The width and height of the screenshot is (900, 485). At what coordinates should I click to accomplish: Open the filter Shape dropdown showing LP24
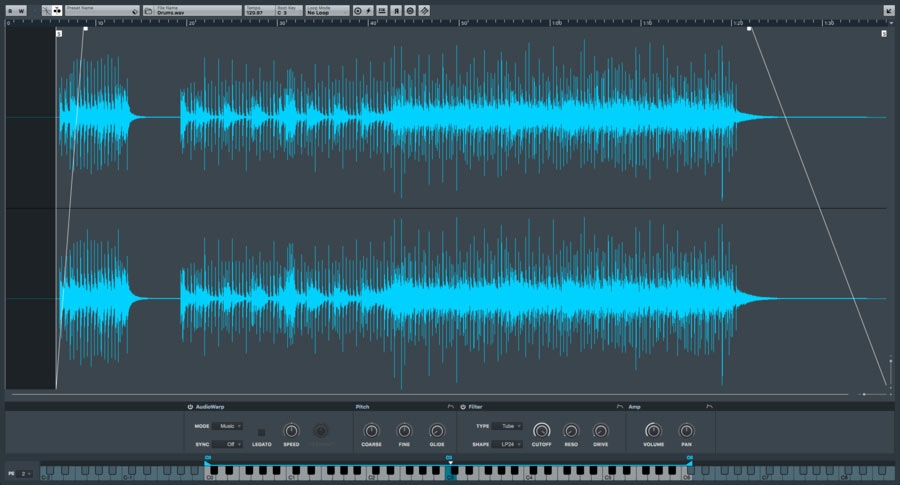point(507,444)
